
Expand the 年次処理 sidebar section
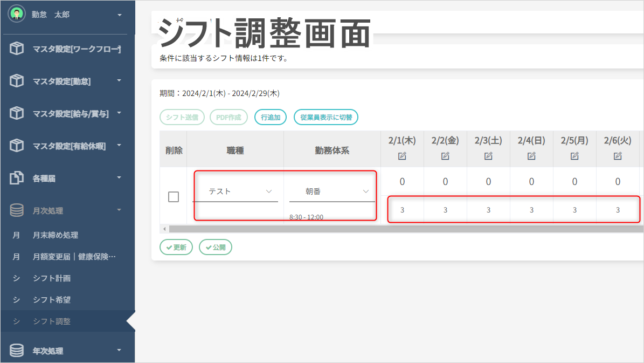coord(67,351)
